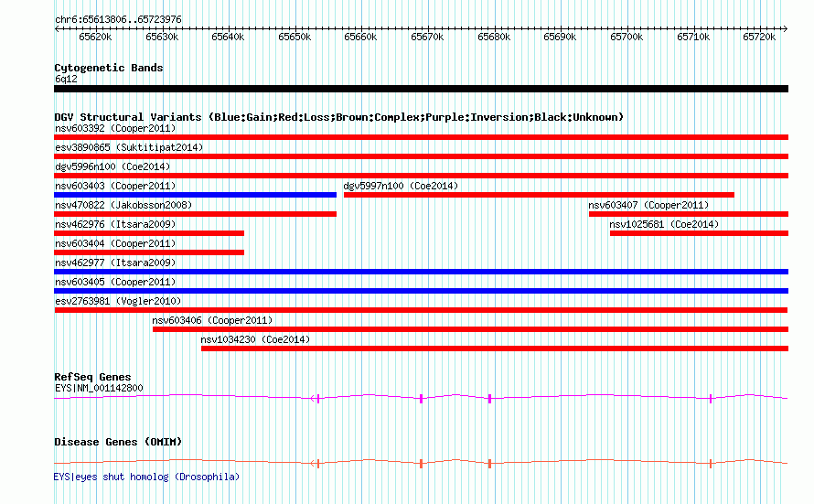The image size is (814, 504).
Task: Click the RefSeq EYS exon near 65680k
Action: point(489,399)
